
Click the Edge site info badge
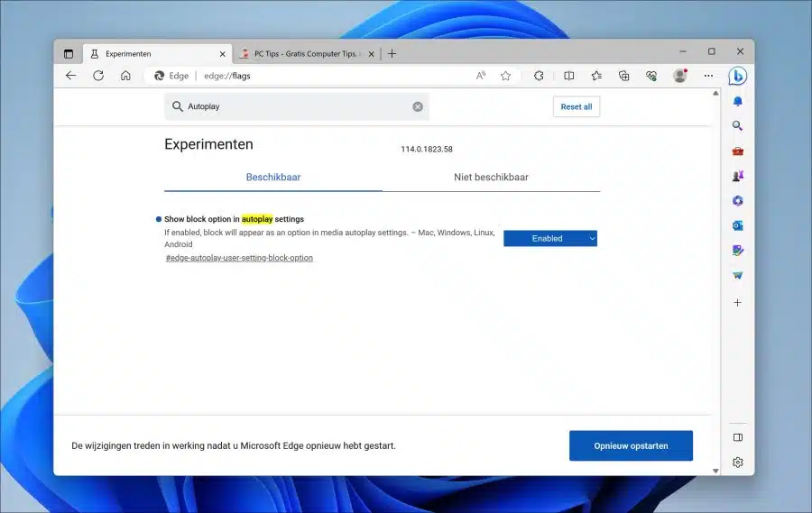point(171,76)
